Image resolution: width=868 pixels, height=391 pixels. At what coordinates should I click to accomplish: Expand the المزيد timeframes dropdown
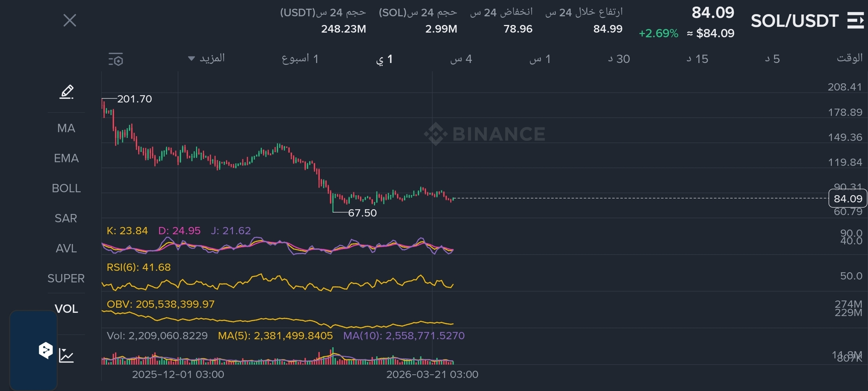coord(207,58)
